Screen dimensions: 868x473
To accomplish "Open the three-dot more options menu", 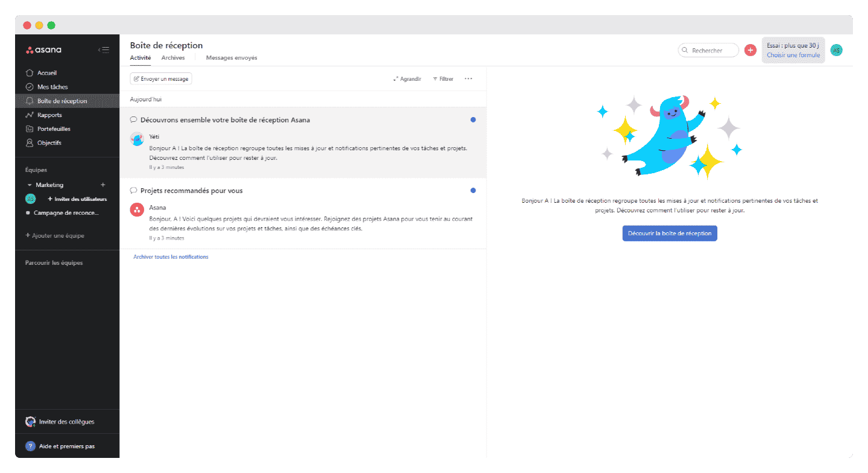I will [x=468, y=78].
